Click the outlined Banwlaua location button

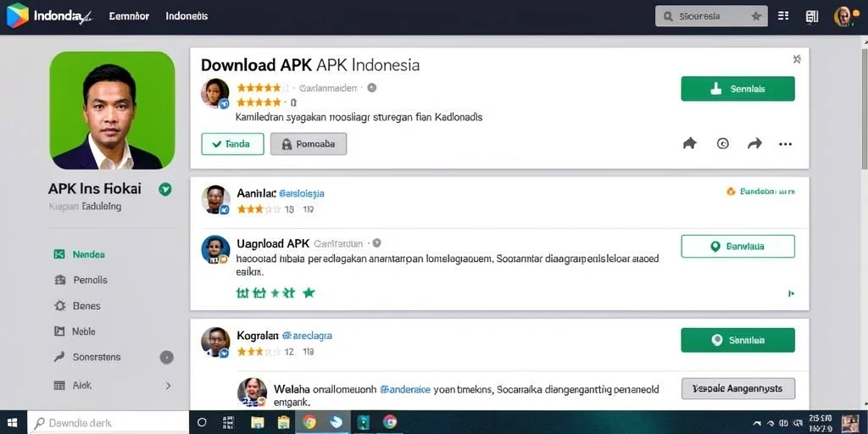pyautogui.click(x=737, y=247)
